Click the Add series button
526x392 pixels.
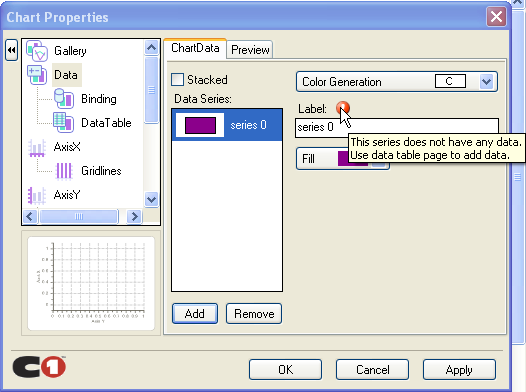click(x=195, y=314)
